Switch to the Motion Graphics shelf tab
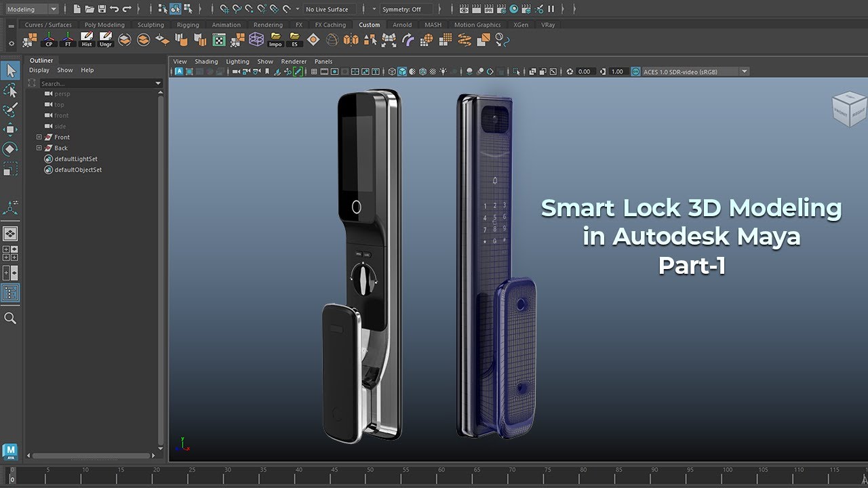 click(x=477, y=25)
